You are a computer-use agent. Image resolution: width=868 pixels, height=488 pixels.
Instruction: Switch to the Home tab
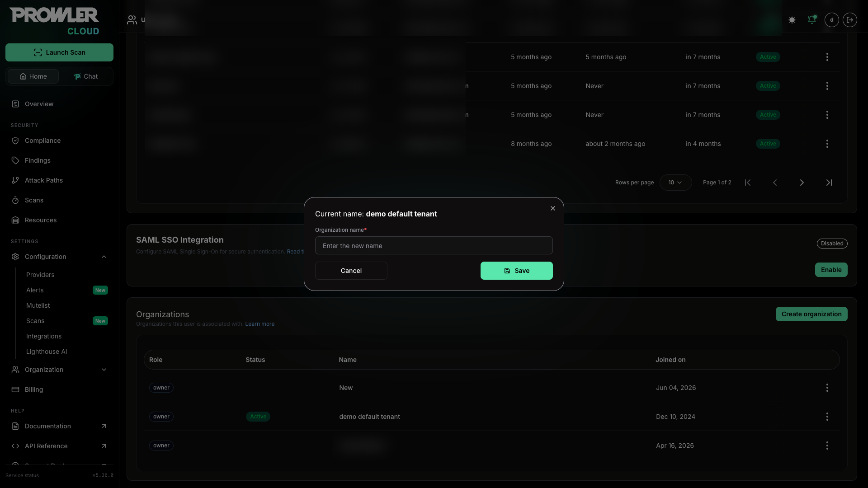tap(33, 76)
